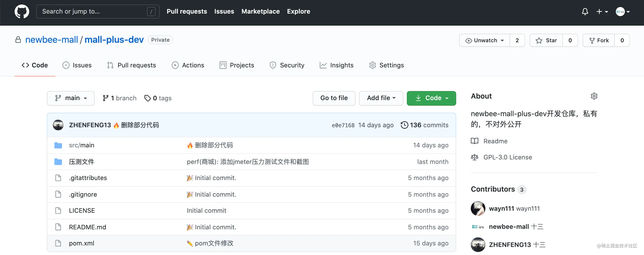
Task: Click the Readme book icon
Action: [x=475, y=141]
